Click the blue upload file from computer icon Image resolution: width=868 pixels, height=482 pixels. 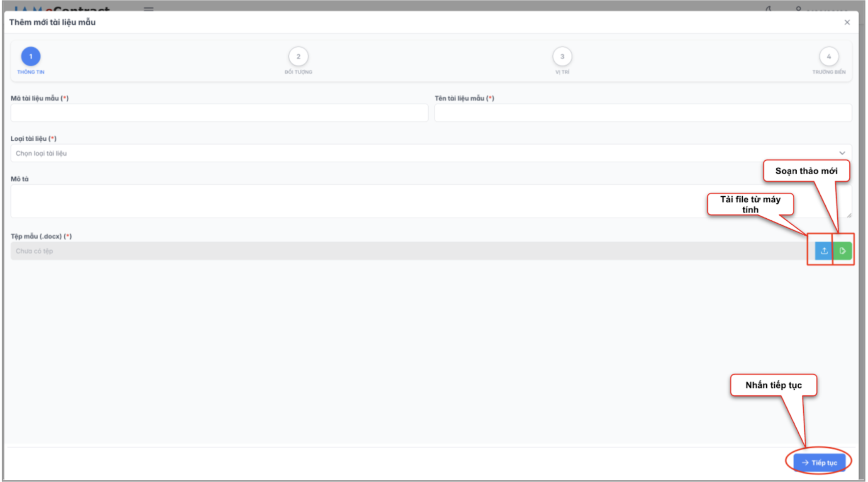pos(824,251)
